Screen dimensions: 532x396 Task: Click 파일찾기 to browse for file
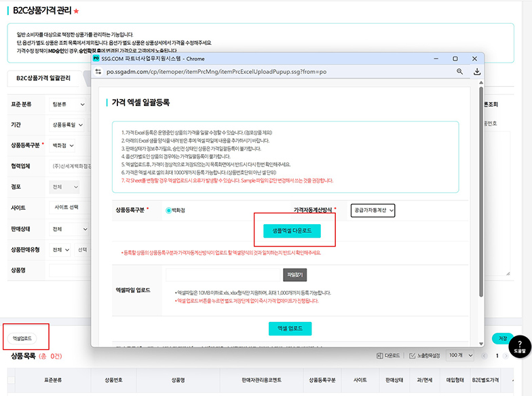tap(294, 276)
